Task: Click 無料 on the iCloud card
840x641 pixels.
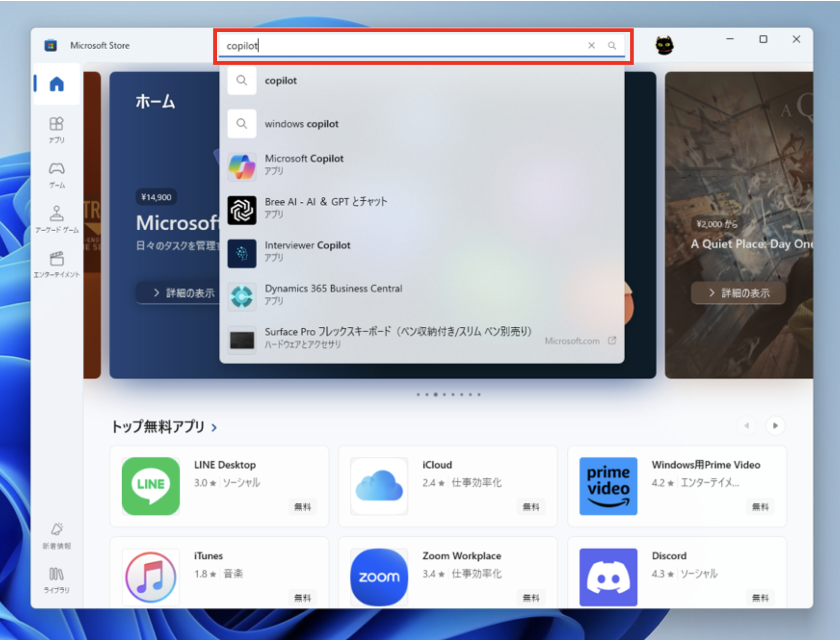Action: pyautogui.click(x=531, y=507)
